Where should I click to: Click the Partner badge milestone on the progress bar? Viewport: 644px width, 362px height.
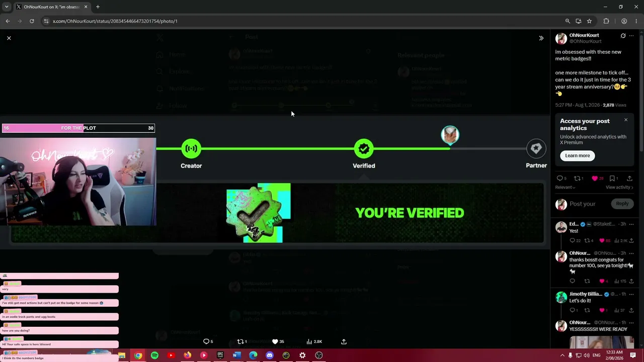pos(536,149)
